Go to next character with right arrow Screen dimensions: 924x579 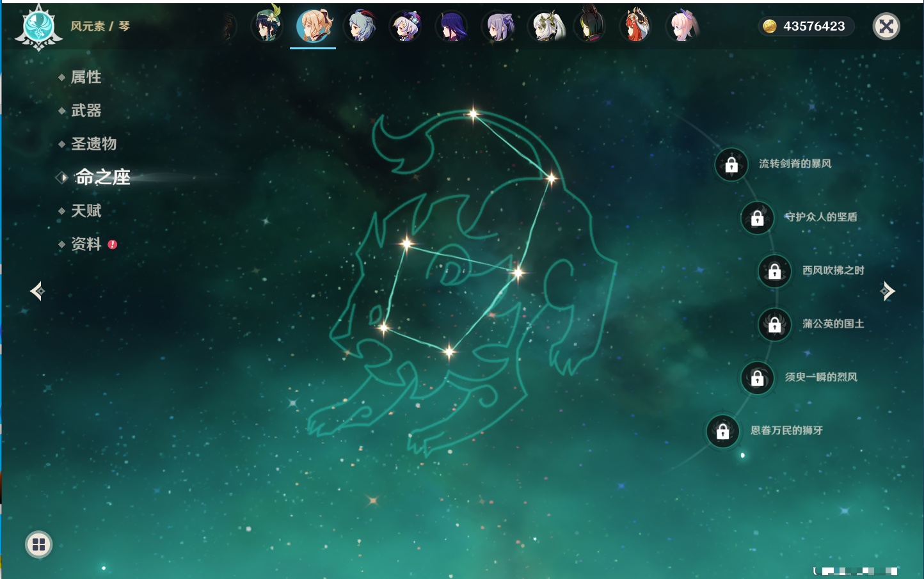coord(888,291)
